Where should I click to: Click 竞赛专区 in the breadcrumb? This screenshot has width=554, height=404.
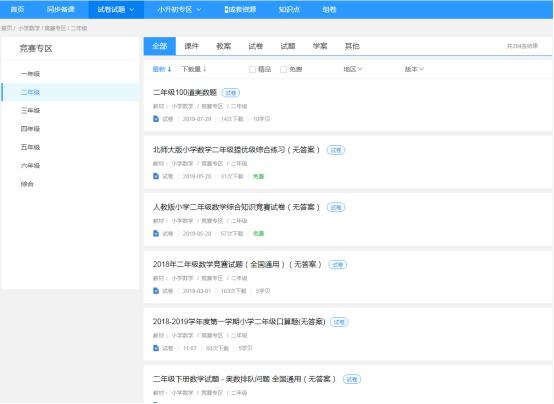[55, 28]
